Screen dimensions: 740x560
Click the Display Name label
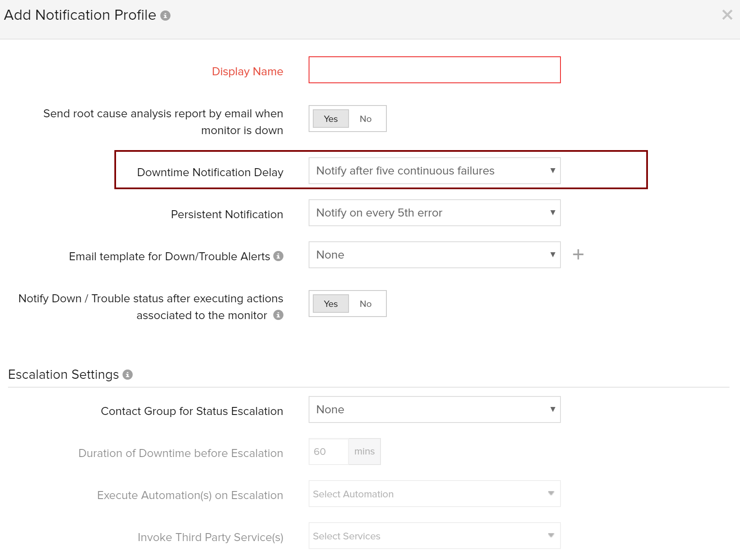point(247,71)
